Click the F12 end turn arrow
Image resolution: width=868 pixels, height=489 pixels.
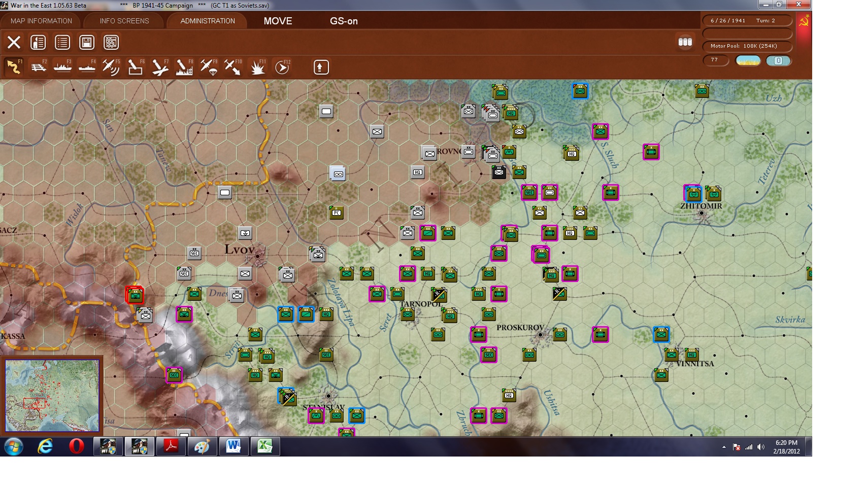[x=282, y=67]
